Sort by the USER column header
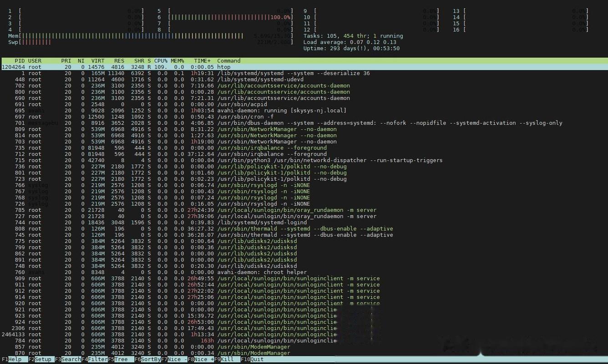 tap(35, 61)
